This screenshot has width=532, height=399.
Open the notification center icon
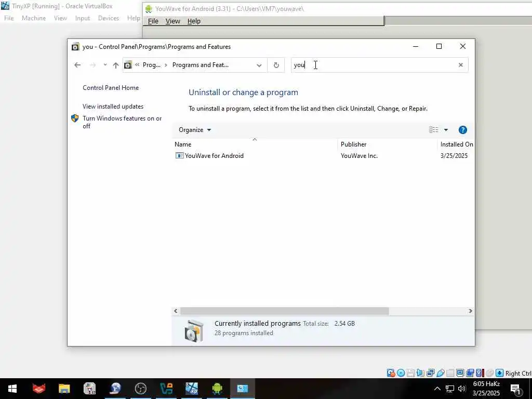click(x=515, y=389)
